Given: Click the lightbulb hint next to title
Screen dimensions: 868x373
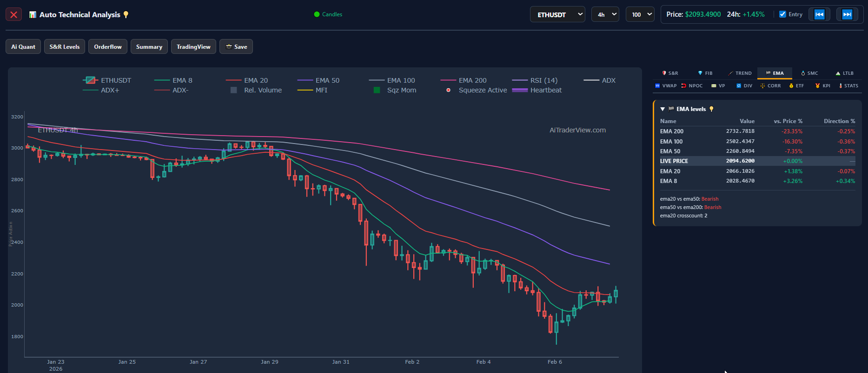Looking at the screenshot, I should [126, 15].
